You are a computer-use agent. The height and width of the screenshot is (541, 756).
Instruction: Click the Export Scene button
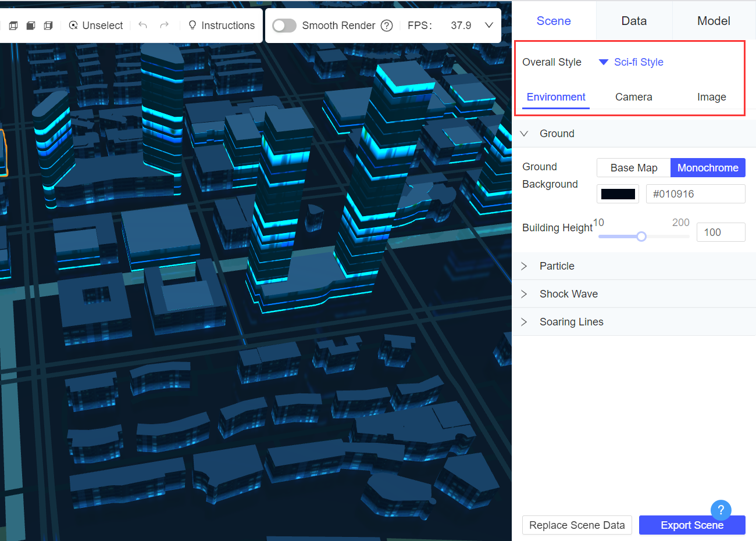[692, 525]
